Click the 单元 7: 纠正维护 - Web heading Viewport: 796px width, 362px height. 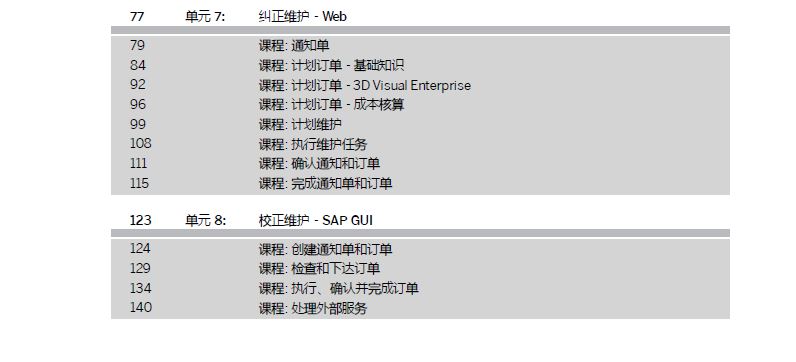click(x=303, y=17)
